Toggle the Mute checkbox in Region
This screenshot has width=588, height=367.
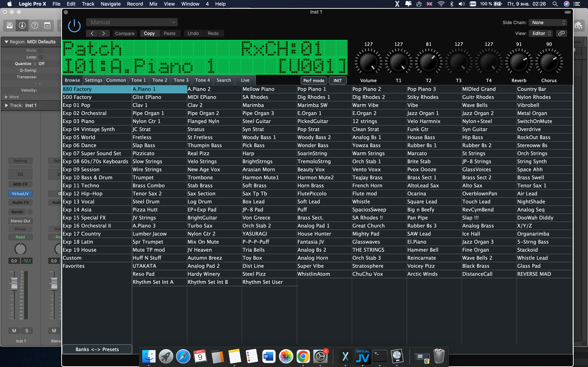(x=41, y=51)
